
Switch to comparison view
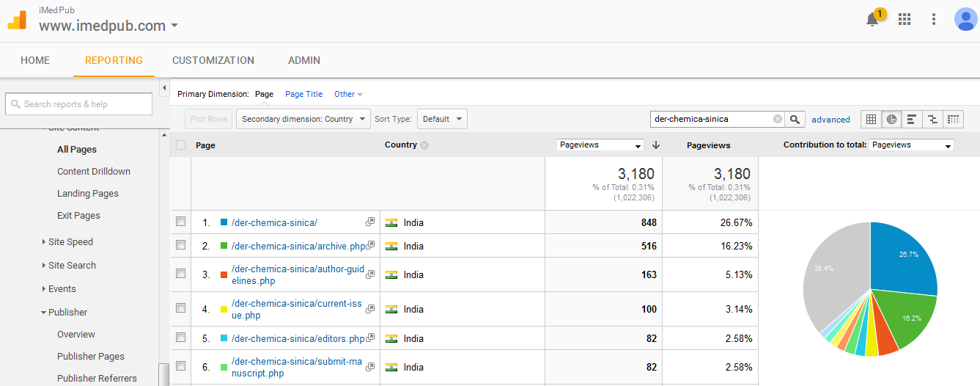tap(932, 119)
